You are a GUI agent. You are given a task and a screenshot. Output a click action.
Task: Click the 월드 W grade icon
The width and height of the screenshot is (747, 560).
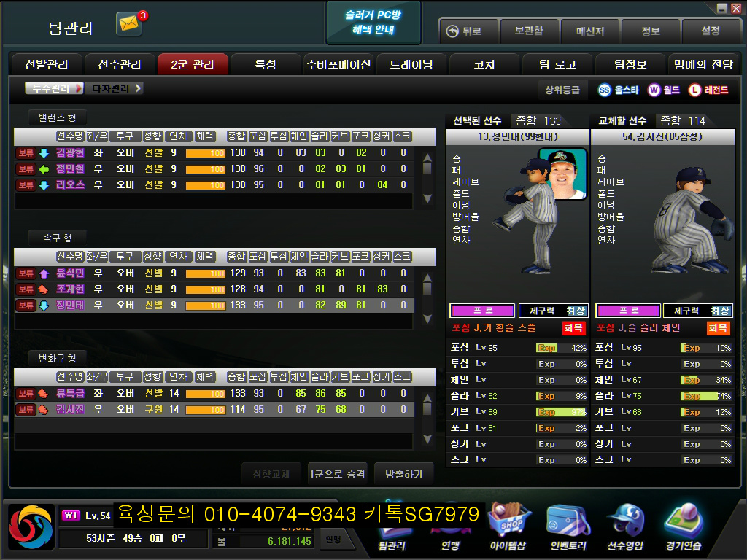(x=654, y=90)
